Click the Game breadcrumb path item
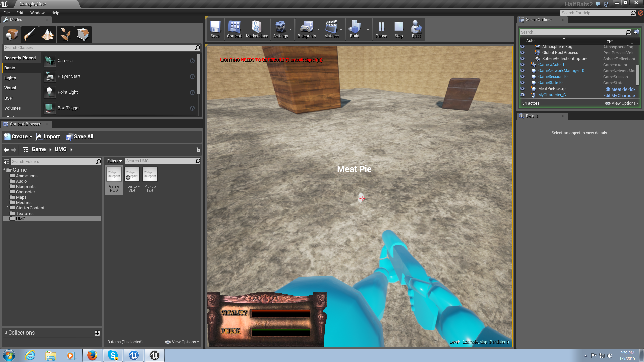 pyautogui.click(x=38, y=149)
